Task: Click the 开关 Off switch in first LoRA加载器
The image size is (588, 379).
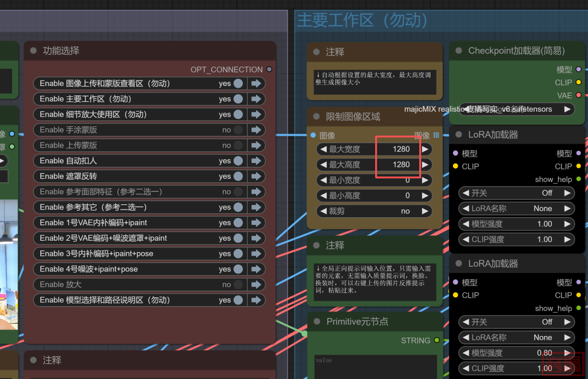Action: coord(516,193)
